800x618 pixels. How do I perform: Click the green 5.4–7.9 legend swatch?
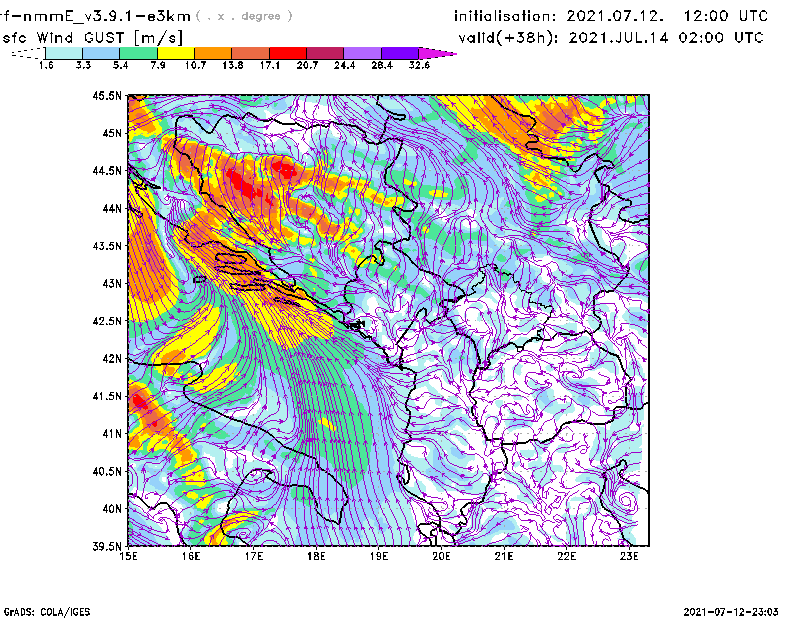[x=139, y=53]
